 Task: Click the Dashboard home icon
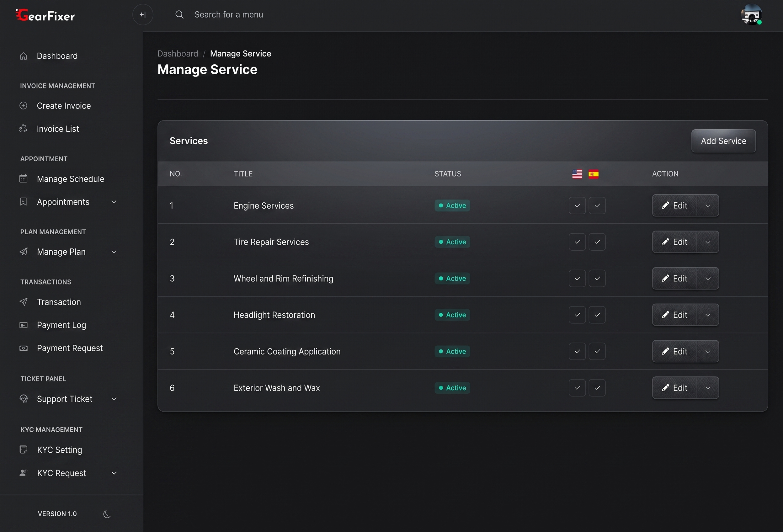pos(23,56)
